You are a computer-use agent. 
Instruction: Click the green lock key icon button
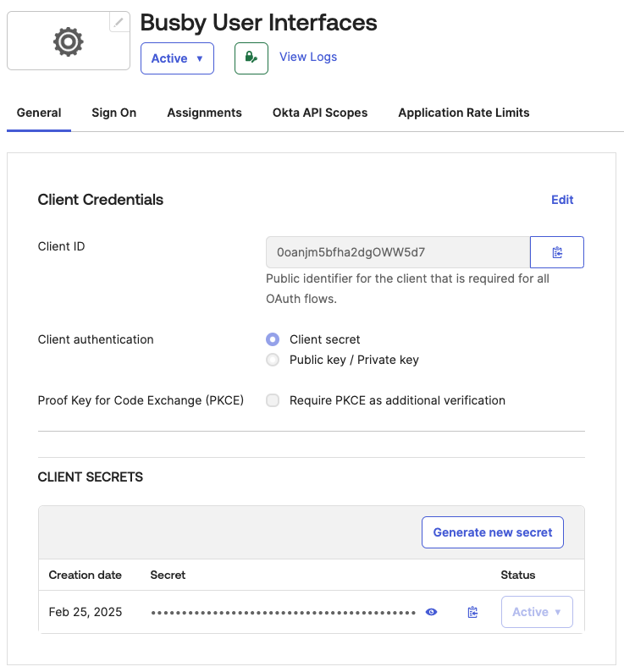251,58
